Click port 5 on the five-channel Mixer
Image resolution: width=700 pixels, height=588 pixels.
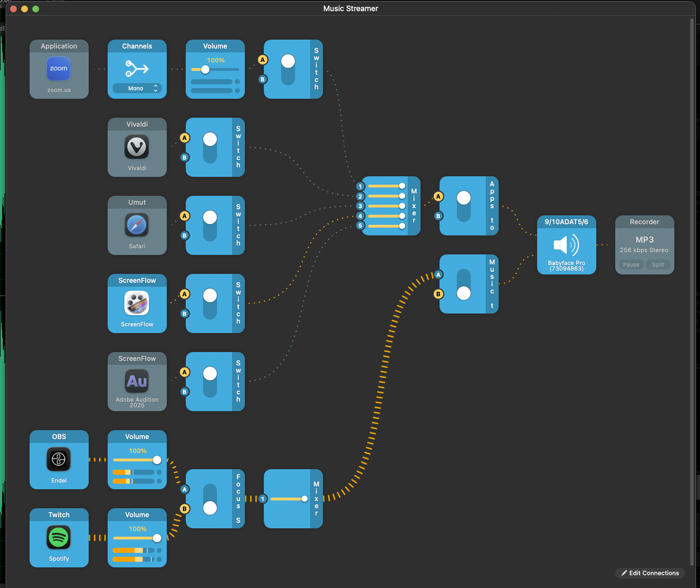point(360,226)
